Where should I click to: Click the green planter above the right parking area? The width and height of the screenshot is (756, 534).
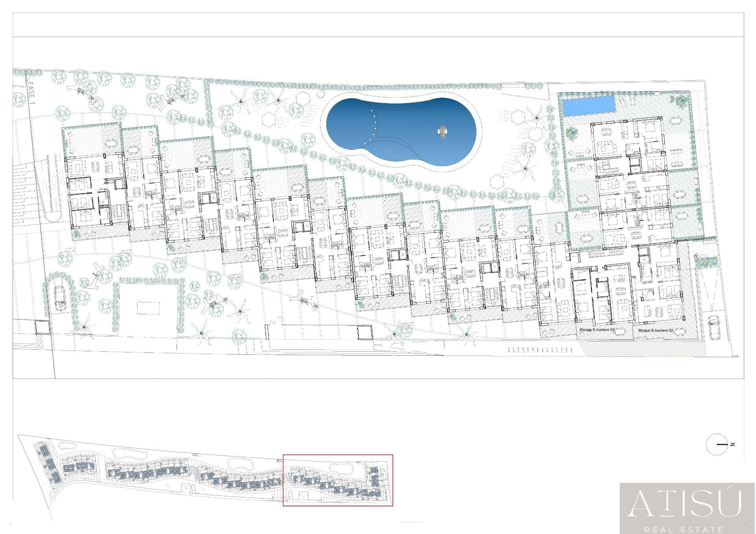(x=706, y=260)
